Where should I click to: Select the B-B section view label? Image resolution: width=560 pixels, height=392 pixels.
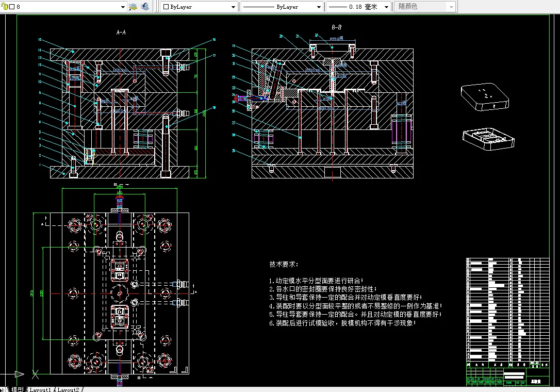[x=336, y=27]
